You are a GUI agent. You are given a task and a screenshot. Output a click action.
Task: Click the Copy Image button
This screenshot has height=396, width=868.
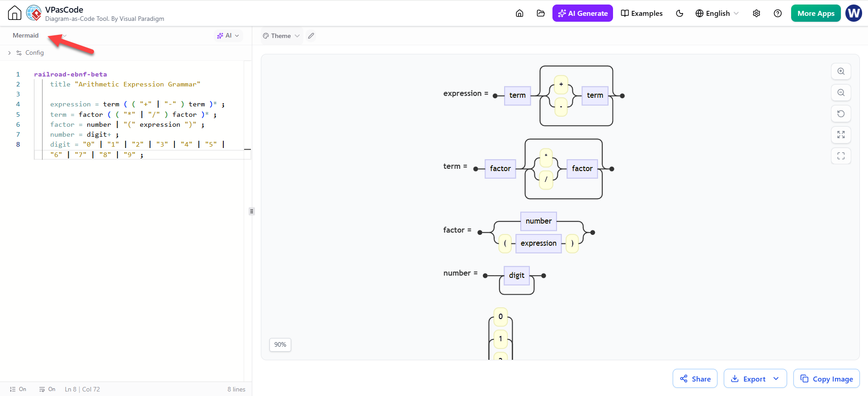pos(826,378)
